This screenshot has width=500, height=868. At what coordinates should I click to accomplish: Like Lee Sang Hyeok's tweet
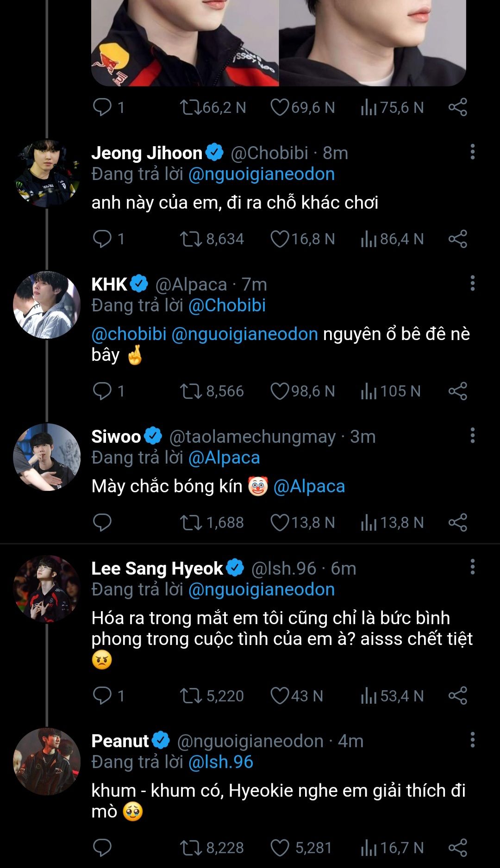click(280, 696)
